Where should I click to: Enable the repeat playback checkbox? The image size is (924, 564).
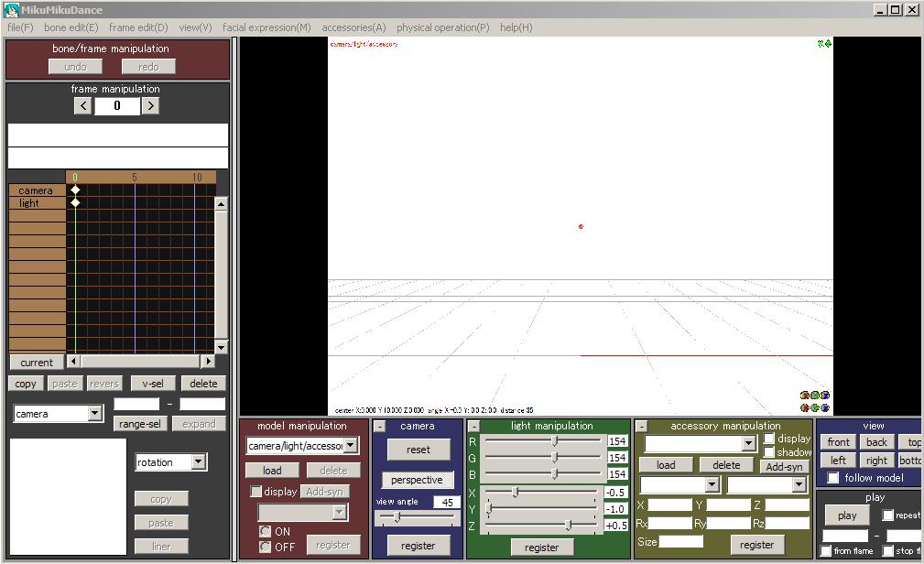(x=888, y=515)
